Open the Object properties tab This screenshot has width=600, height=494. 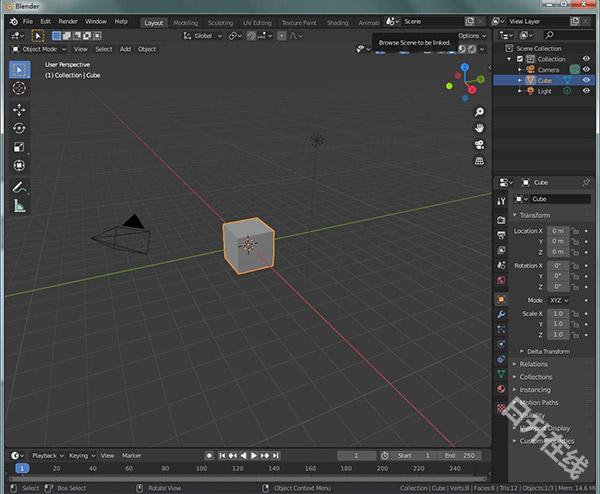[x=501, y=299]
